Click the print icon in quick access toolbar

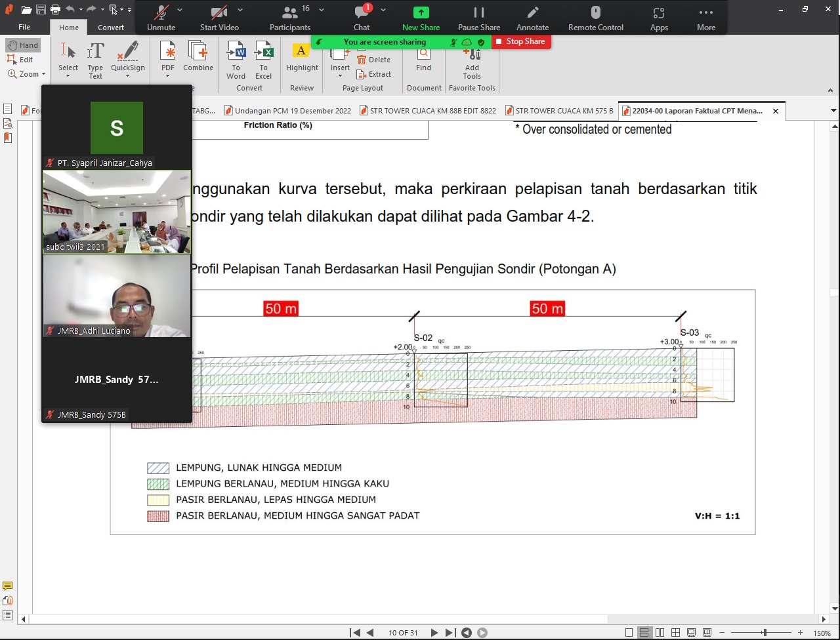[55, 10]
